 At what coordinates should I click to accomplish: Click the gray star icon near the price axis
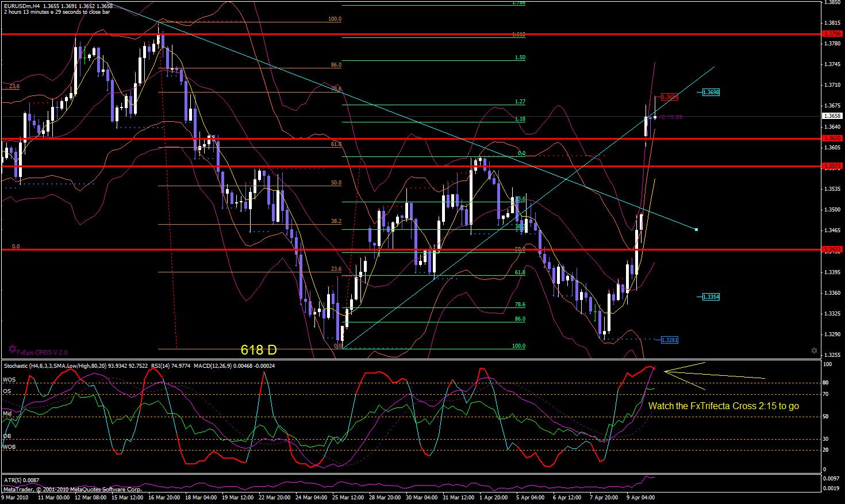point(814,351)
